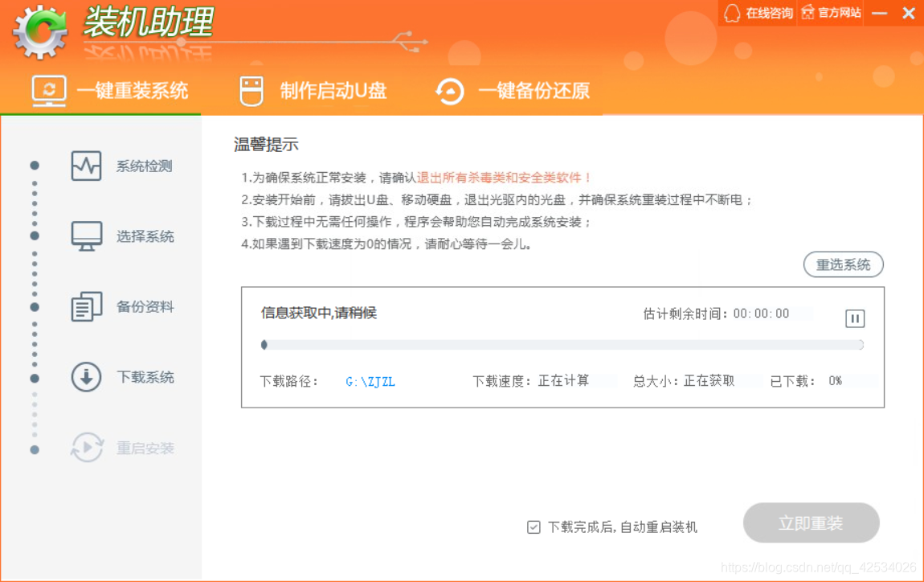Toggle 下载完成后,自动重启装机 checkbox

point(534,527)
